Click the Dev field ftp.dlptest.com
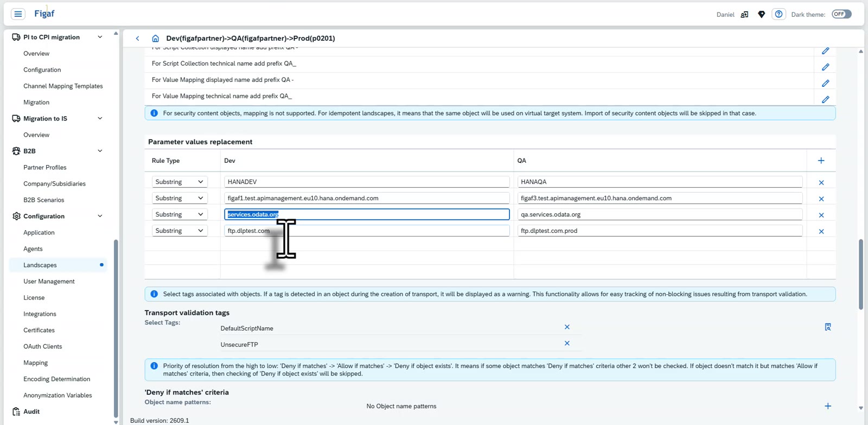 (367, 231)
